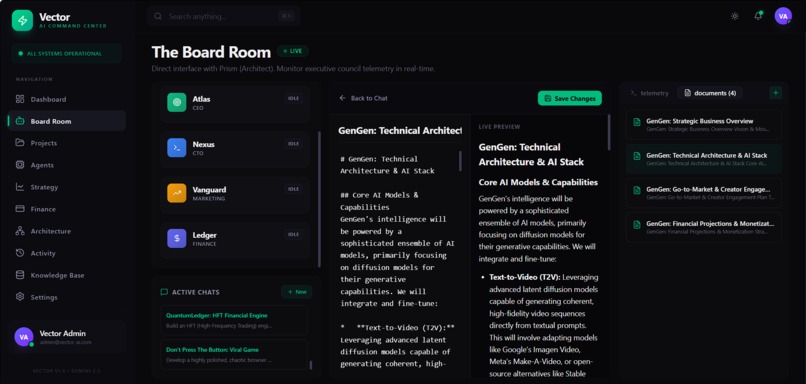806x384 pixels.
Task: Open the GenGen: Strategic Business Overview document
Action: click(704, 124)
